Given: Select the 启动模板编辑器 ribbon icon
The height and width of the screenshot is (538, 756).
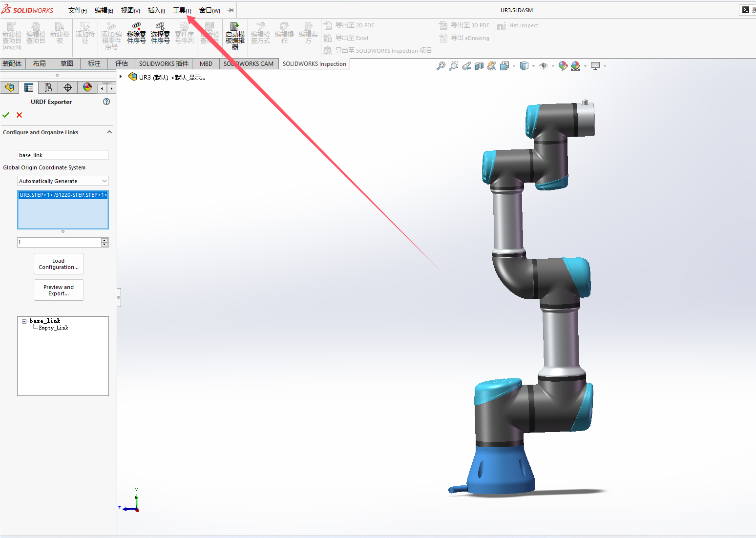Looking at the screenshot, I should pyautogui.click(x=234, y=33).
